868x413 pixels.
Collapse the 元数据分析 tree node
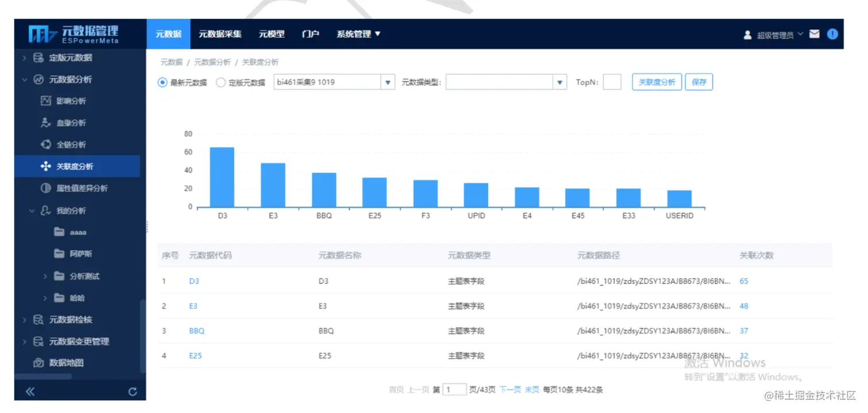24,79
